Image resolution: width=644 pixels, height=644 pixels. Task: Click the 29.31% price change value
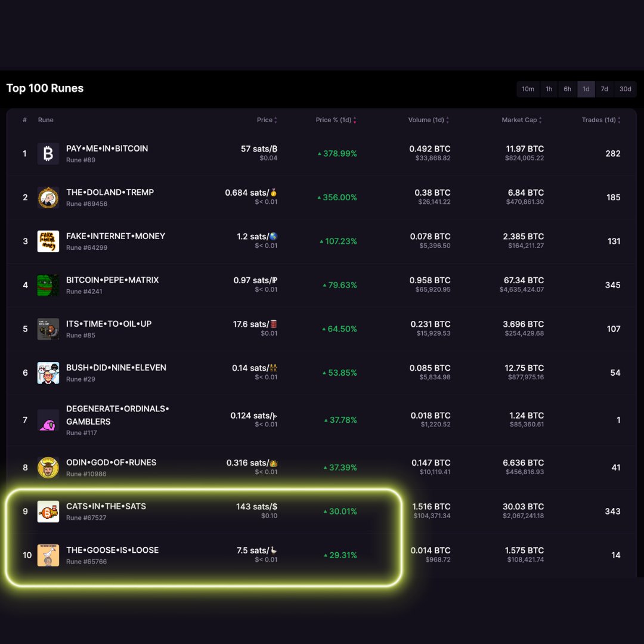tap(340, 555)
